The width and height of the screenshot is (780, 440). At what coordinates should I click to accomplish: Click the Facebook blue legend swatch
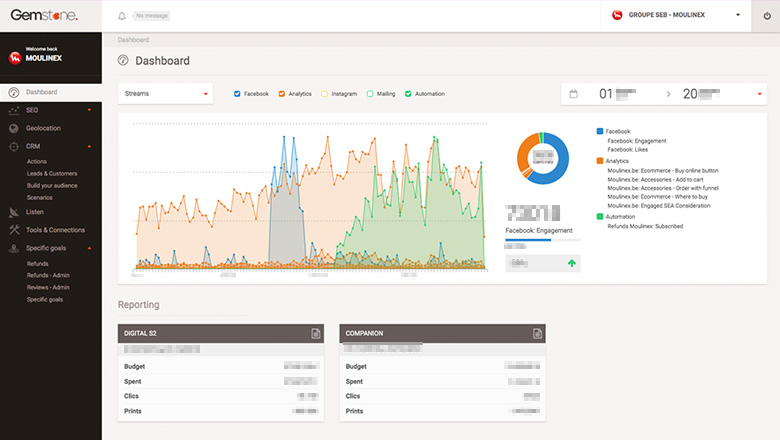click(x=600, y=131)
